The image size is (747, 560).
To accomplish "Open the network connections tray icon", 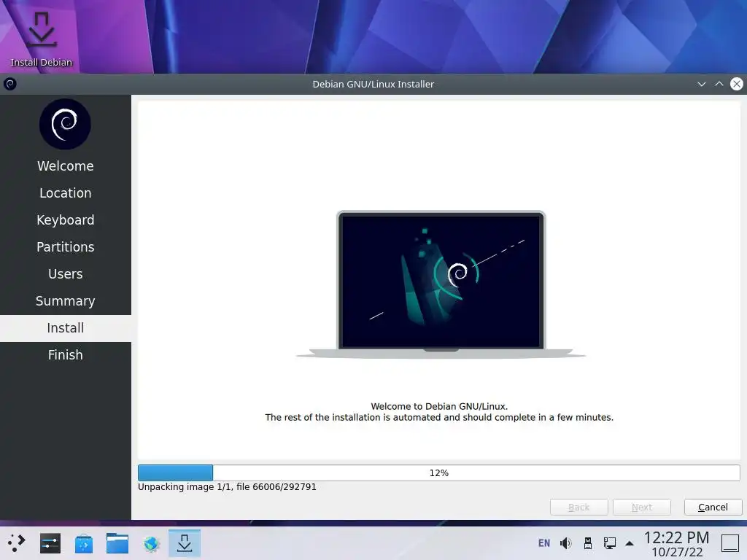I will [x=610, y=543].
